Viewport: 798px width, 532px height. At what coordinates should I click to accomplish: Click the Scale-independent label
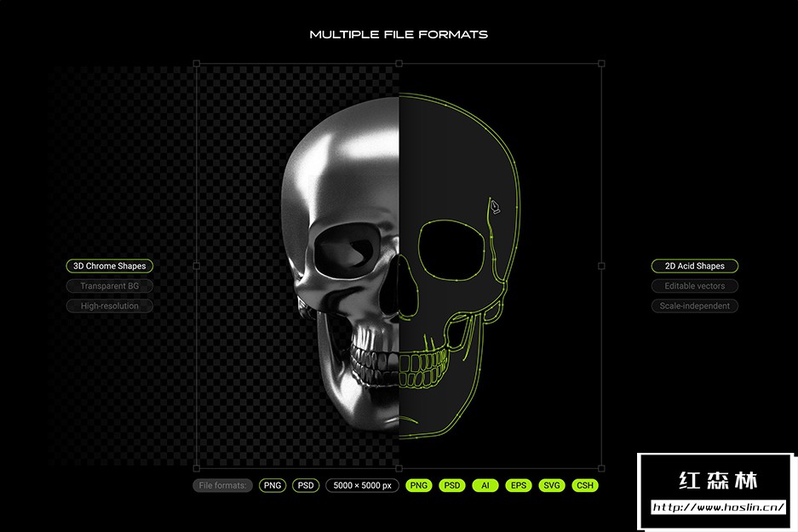(695, 306)
